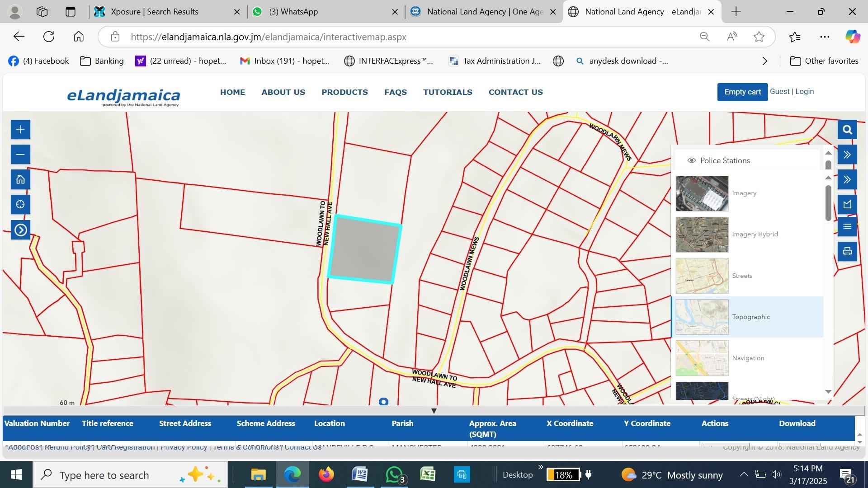The height and width of the screenshot is (488, 868).
Task: Show hidden system tray icons
Action: 744,474
